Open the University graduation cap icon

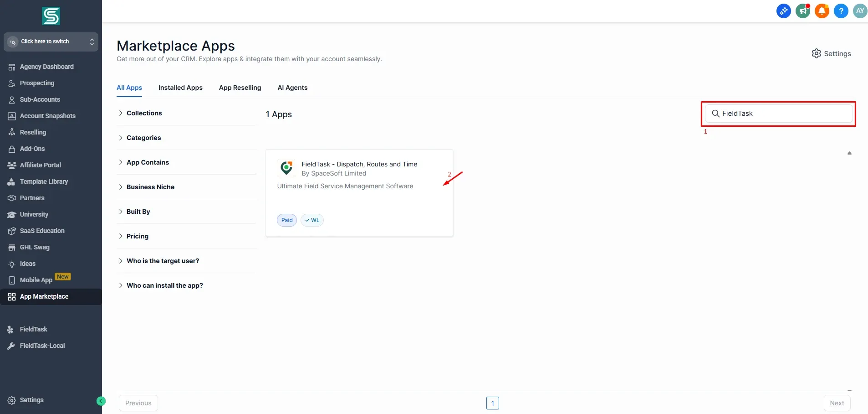12,215
